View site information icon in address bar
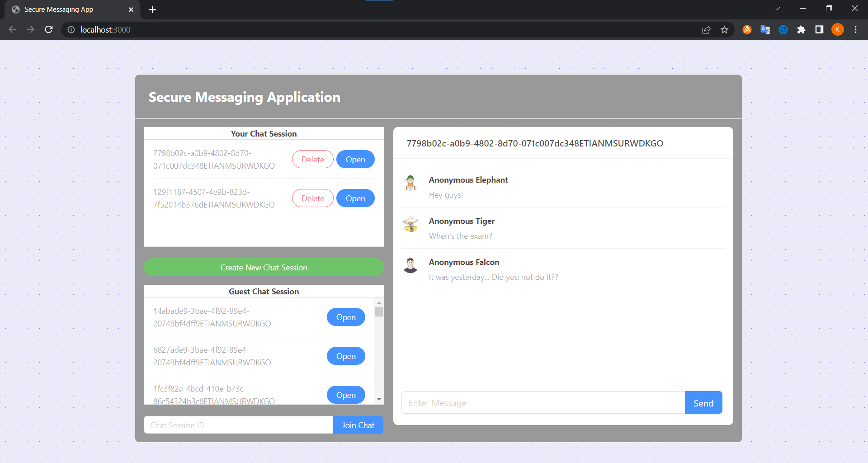The width and height of the screenshot is (868, 463). tap(71, 30)
